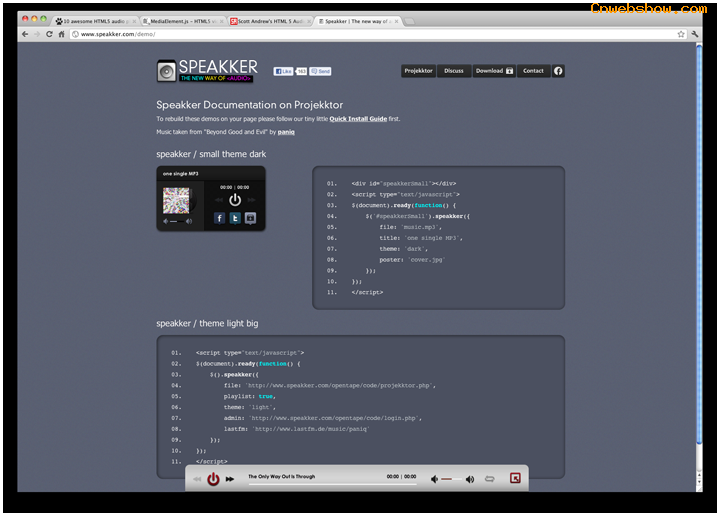Viewport: 720px width, 516px height.
Task: Click the Facebook icon in header navigation
Action: tap(558, 71)
